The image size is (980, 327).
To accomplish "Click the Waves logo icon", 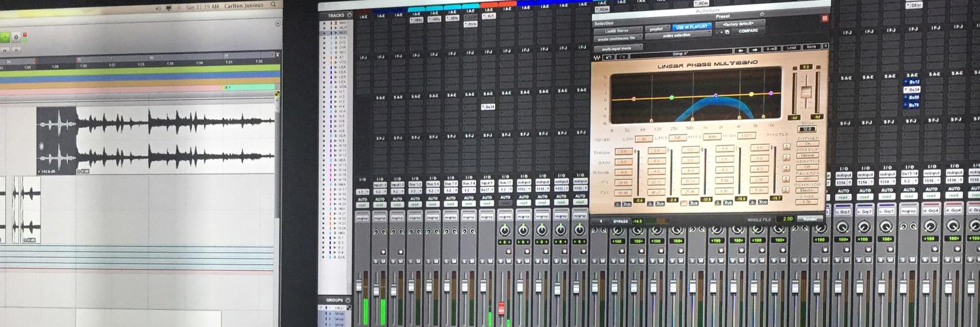I will click(x=596, y=57).
